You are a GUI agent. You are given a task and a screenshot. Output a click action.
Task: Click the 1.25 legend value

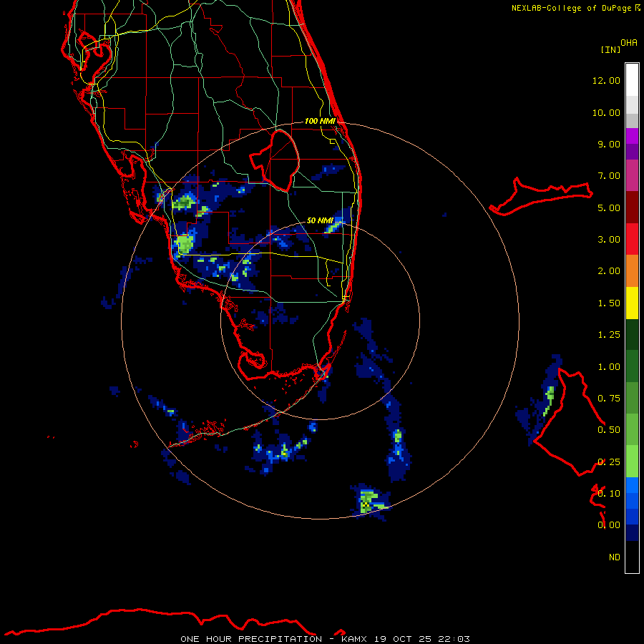[609, 335]
